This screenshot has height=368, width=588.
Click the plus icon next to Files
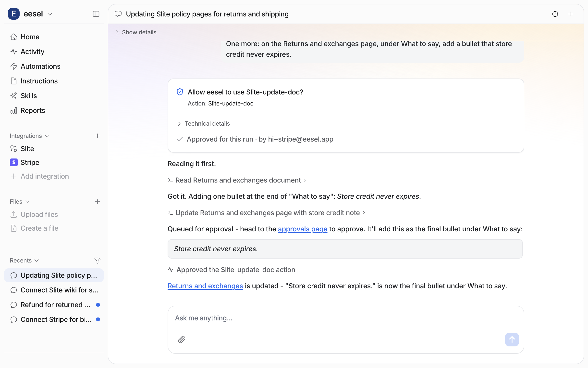pyautogui.click(x=98, y=202)
